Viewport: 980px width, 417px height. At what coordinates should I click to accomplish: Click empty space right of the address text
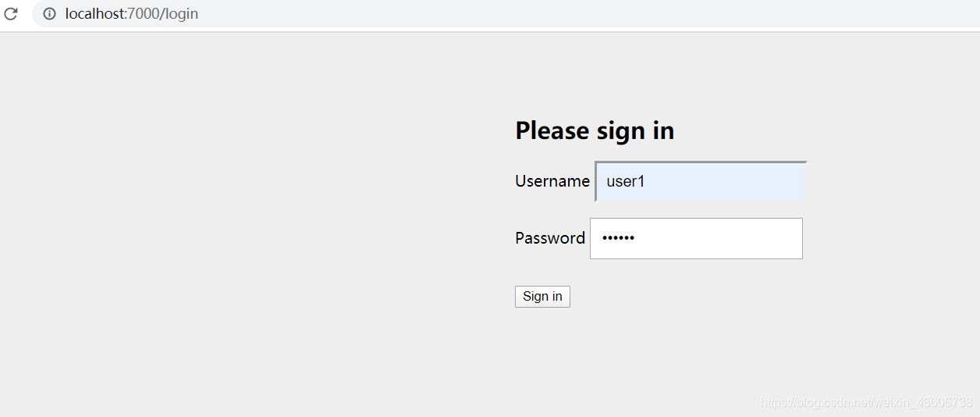pyautogui.click(x=546, y=14)
